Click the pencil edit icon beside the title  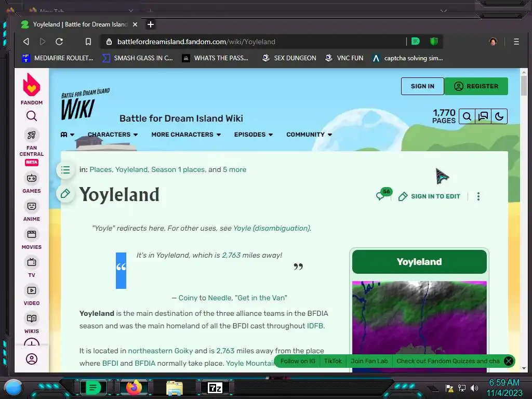[x=65, y=194]
